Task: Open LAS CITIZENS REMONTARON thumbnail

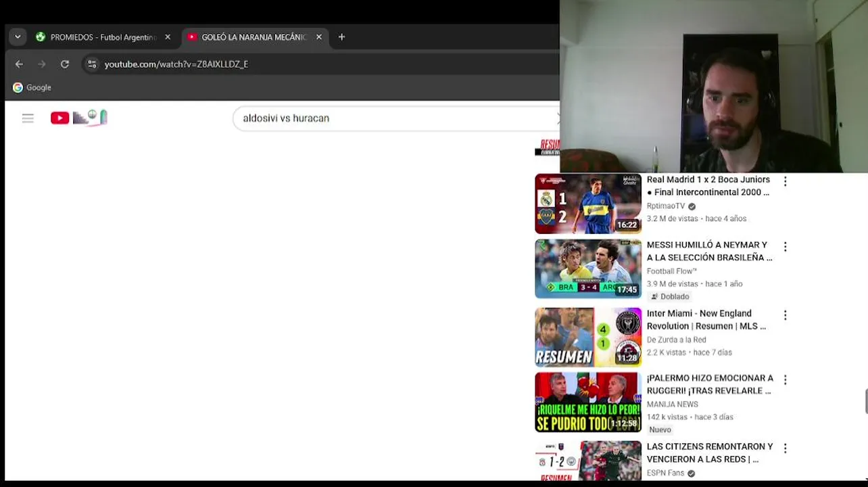Action: (588, 461)
